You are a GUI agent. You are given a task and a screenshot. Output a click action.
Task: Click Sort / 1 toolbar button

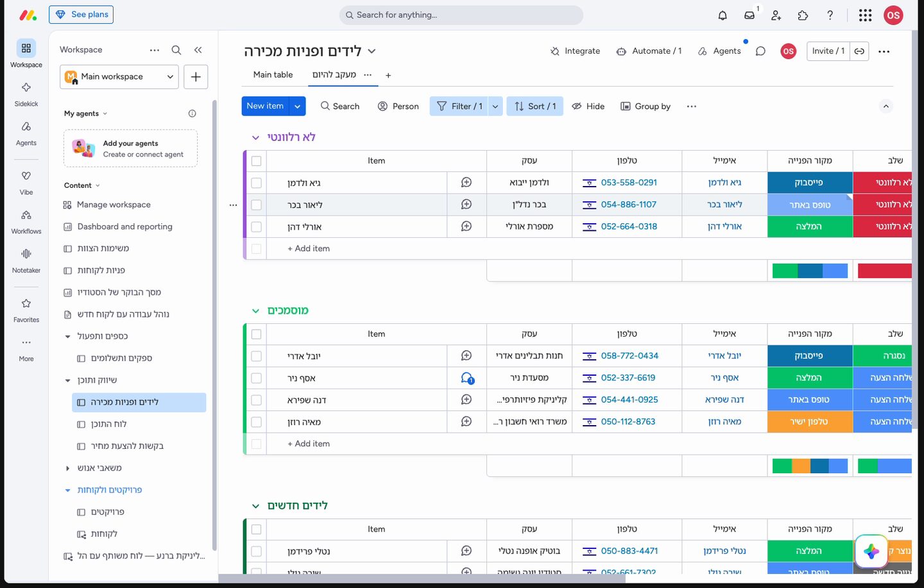(x=535, y=106)
